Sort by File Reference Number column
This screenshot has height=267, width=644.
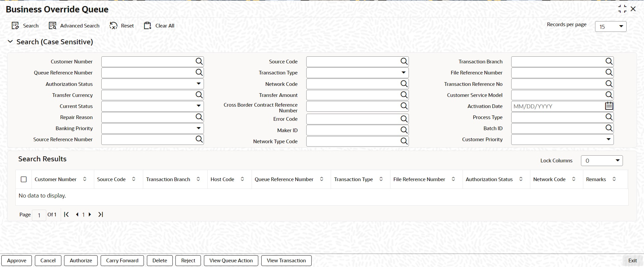tap(453, 179)
